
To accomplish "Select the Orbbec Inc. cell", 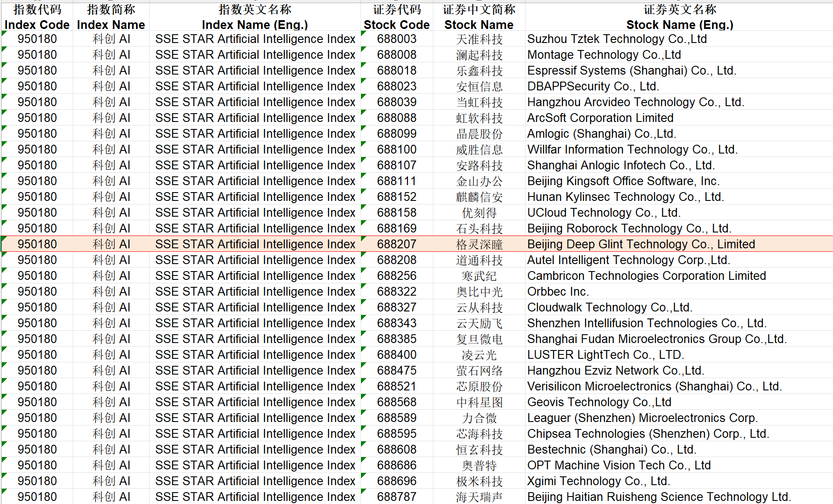I will point(558,292).
